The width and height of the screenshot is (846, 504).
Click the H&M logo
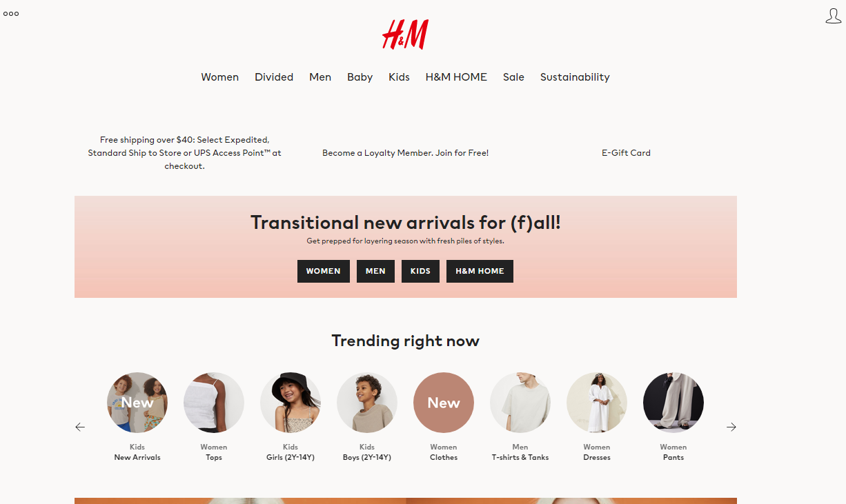(x=406, y=34)
